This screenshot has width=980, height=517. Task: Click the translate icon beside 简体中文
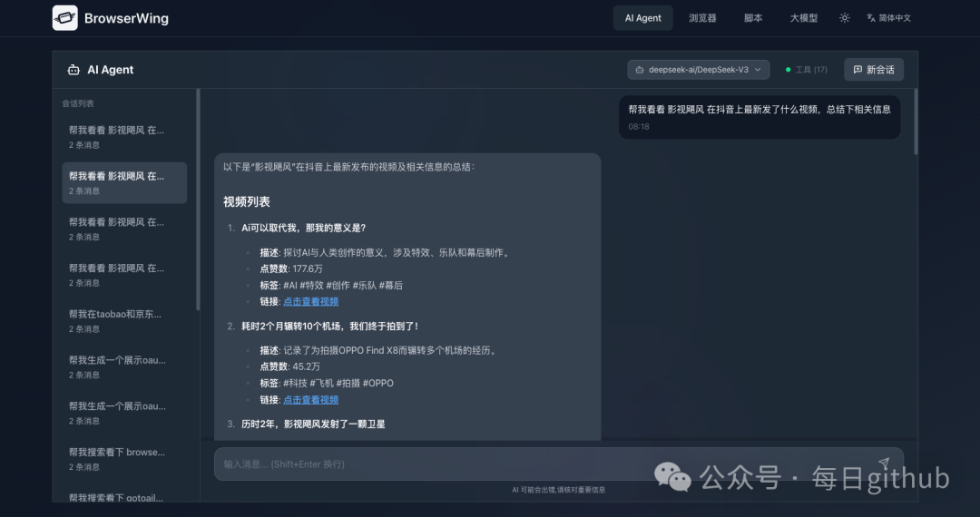[870, 18]
